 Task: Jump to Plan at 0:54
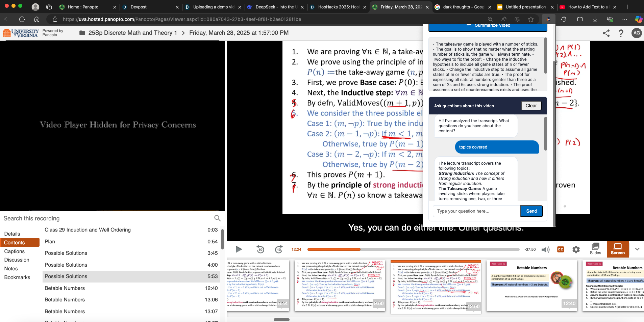click(x=131, y=242)
